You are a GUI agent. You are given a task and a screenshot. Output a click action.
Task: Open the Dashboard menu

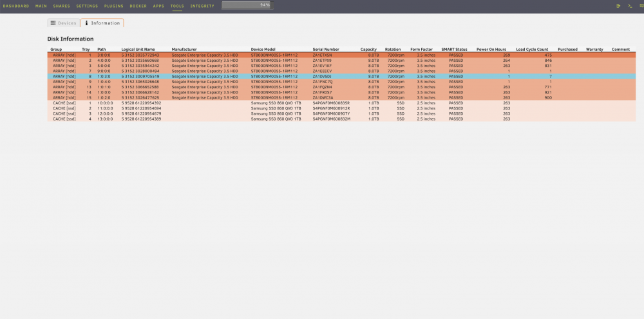click(x=16, y=6)
